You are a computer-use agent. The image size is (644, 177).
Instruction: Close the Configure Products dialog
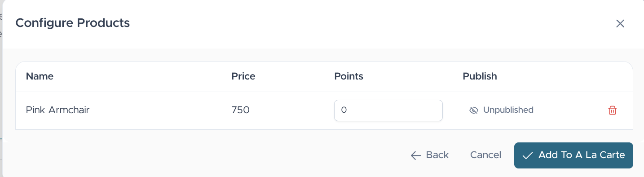coord(620,23)
